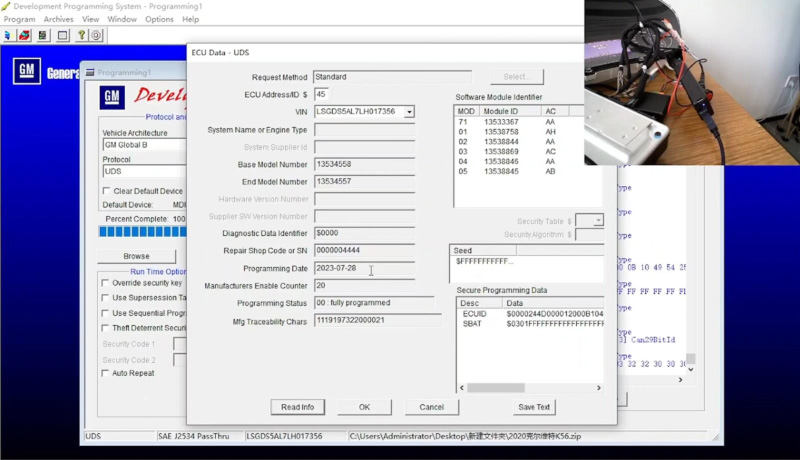Click the Base Model Number field

tap(364, 164)
